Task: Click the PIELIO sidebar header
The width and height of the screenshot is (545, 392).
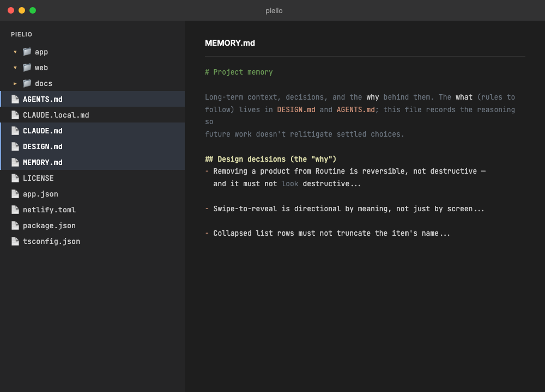Action: (x=22, y=34)
